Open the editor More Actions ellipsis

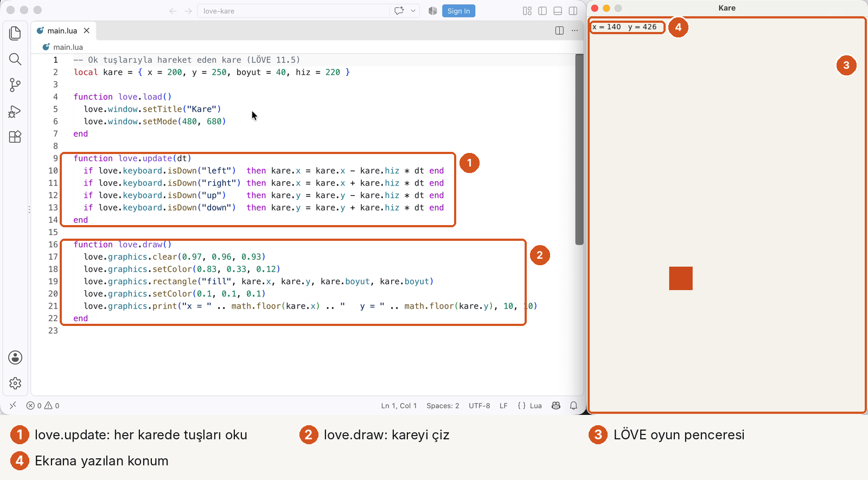point(575,30)
